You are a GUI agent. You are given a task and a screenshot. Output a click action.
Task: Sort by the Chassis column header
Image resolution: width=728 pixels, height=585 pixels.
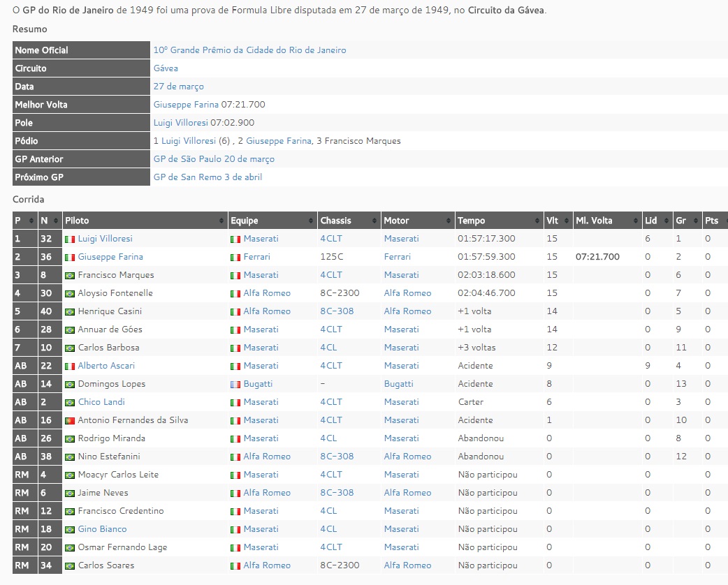[349, 221]
